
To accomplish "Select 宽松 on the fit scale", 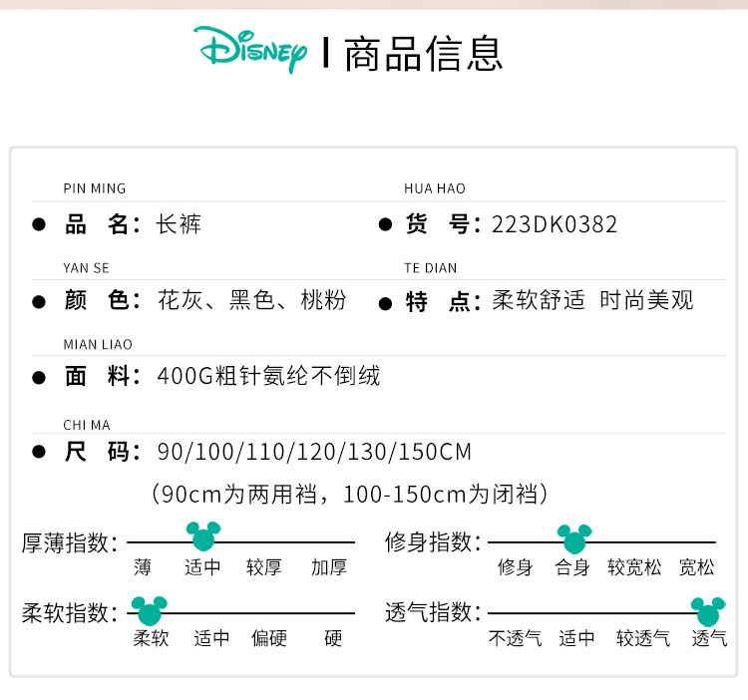I will click(697, 567).
